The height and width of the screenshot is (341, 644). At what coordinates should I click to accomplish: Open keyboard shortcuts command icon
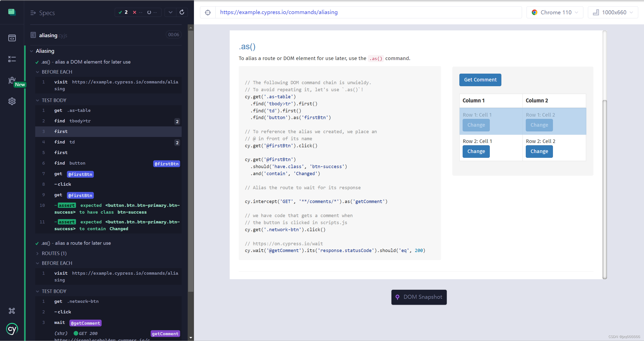click(12, 311)
